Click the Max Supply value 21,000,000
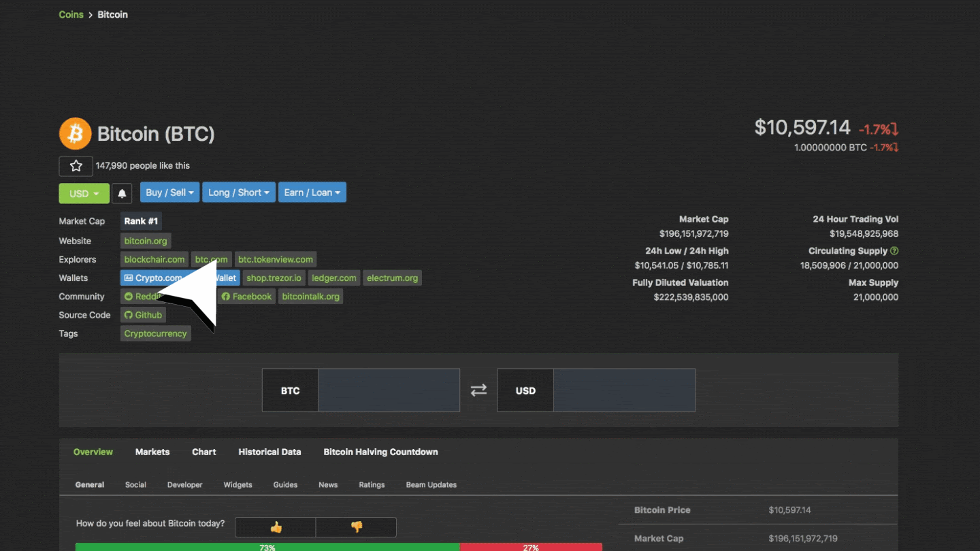The height and width of the screenshot is (551, 980). 876,297
